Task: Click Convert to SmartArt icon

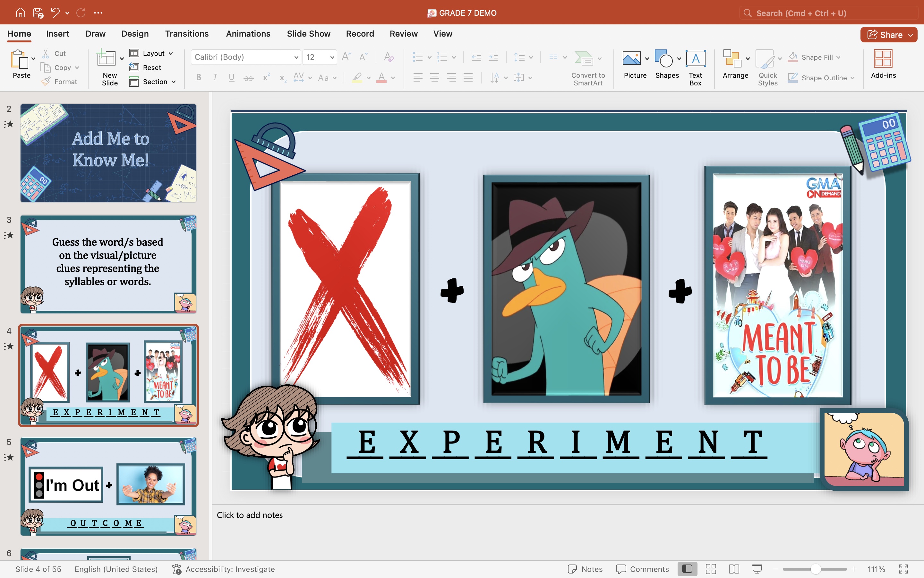Action: point(584,58)
